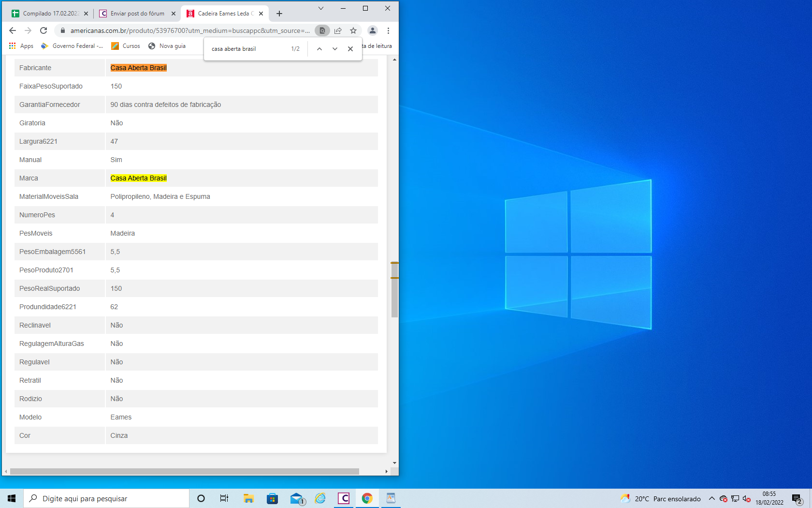812x508 pixels.
Task: Expand hidden system tray icons
Action: [x=711, y=498]
